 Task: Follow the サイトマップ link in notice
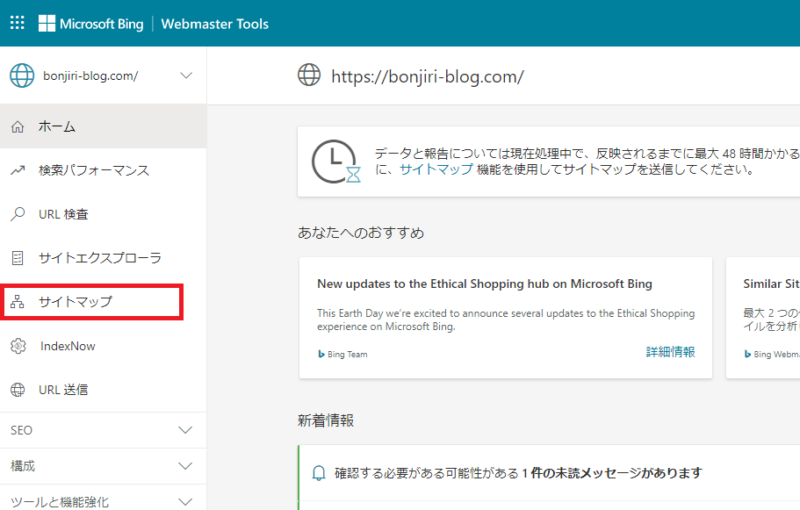436,170
